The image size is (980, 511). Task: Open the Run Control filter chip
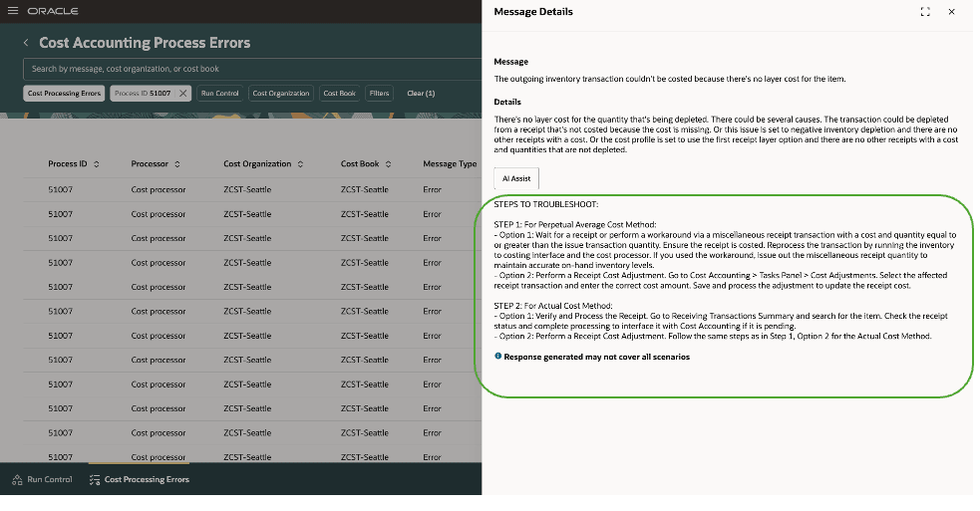click(x=220, y=93)
